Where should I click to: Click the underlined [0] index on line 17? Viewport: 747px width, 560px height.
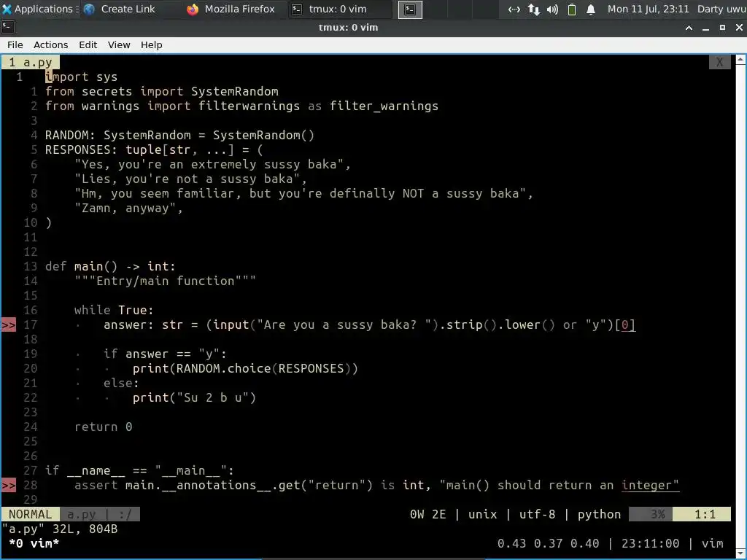coord(624,324)
